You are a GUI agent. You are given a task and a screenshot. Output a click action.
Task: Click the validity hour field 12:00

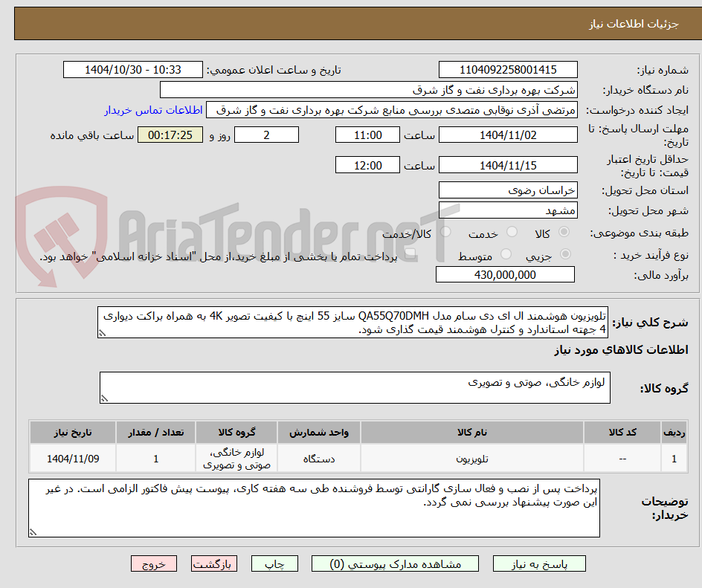[367, 165]
